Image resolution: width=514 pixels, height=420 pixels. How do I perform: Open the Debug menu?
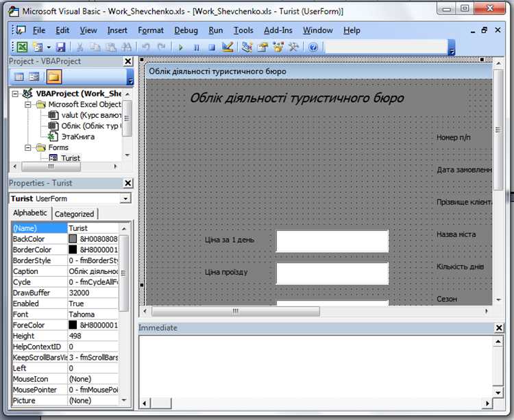pyautogui.click(x=186, y=30)
